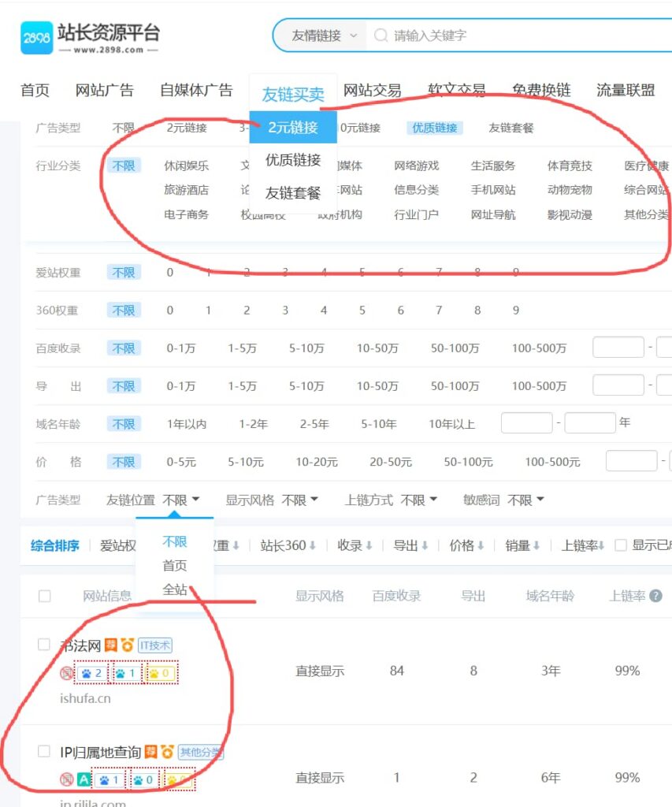The height and width of the screenshot is (807, 672).
Task: Sort by 收录 arrow
Action: 369,545
